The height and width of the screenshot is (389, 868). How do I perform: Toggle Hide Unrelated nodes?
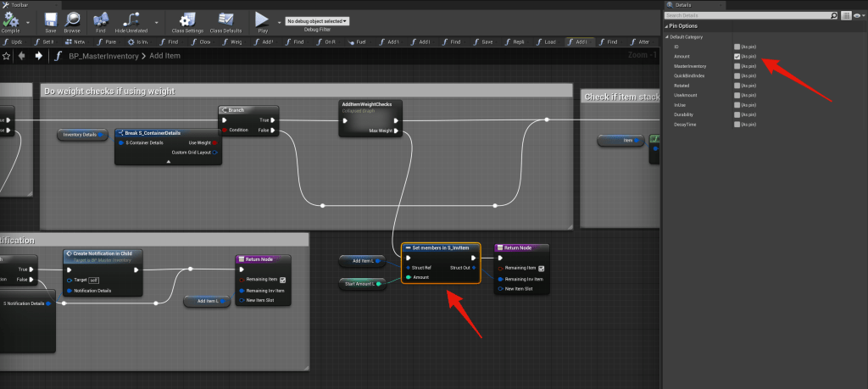pyautogui.click(x=132, y=19)
